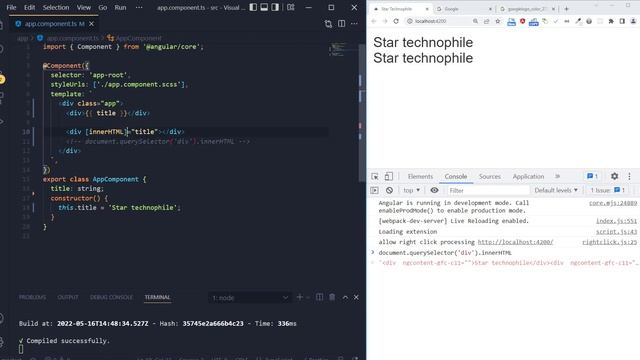Create a new terminal with plus icon
The height and width of the screenshot is (360, 640).
pyautogui.click(x=300, y=297)
